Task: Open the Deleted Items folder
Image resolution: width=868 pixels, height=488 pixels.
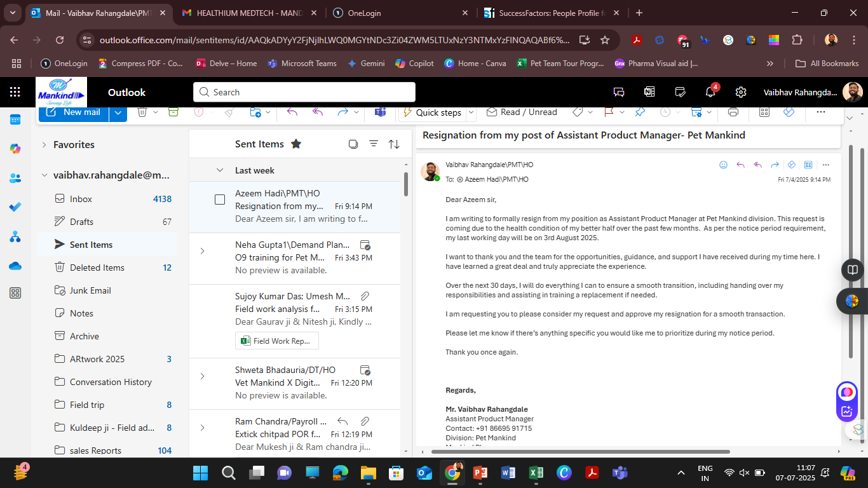Action: coord(97,268)
